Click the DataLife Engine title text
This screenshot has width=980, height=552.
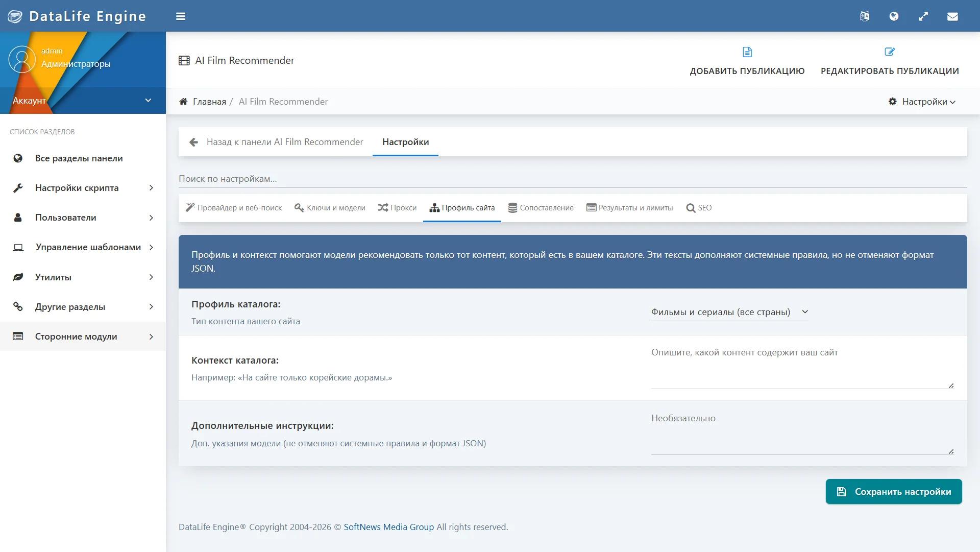tap(87, 16)
